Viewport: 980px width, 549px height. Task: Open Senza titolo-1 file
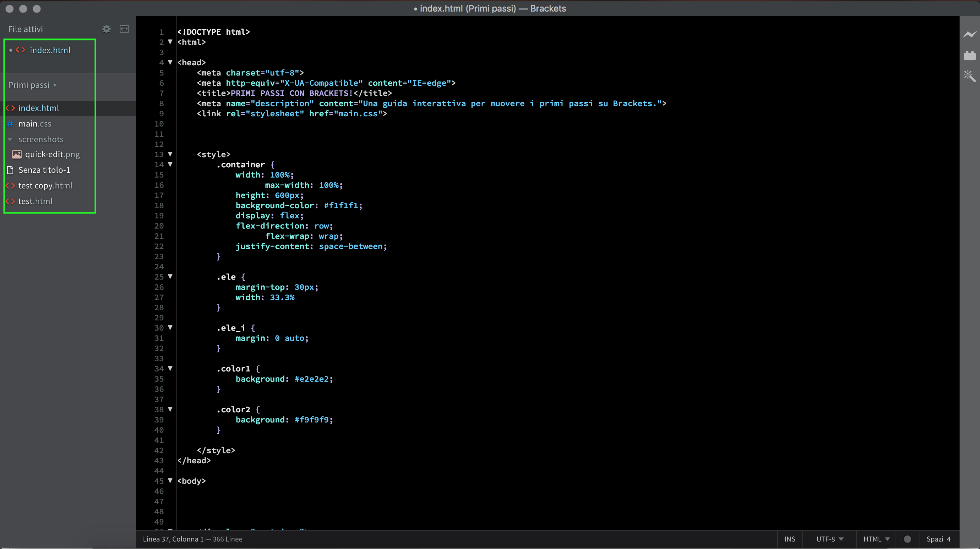[44, 170]
